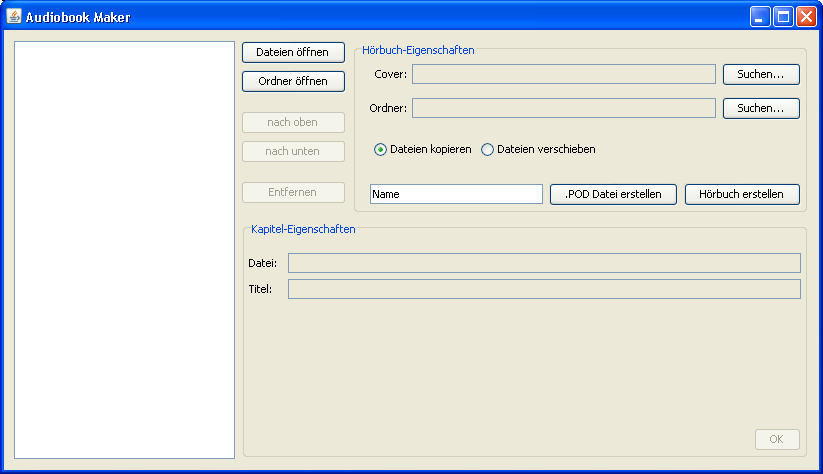
Task: Confirm chapter properties with OK button
Action: [776, 439]
